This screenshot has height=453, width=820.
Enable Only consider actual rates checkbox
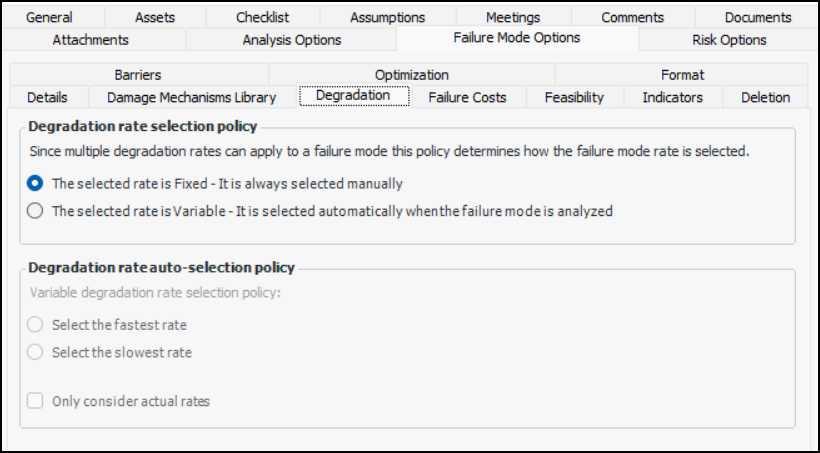click(x=36, y=401)
